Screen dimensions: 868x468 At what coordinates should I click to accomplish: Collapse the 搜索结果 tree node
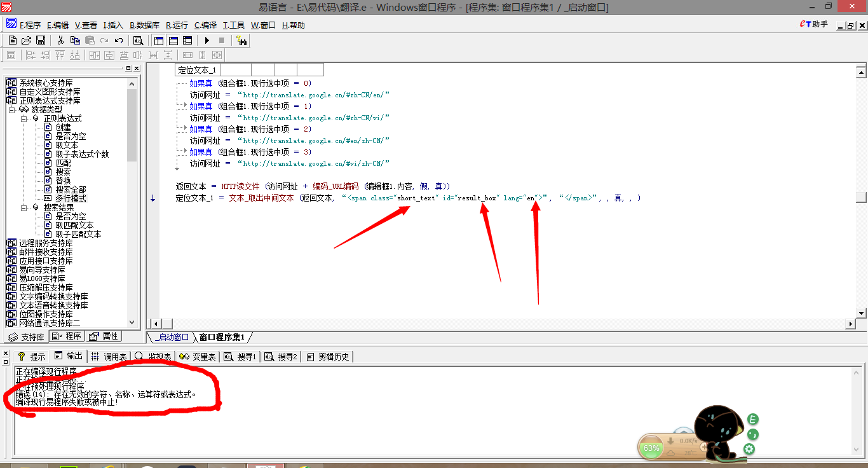point(24,207)
